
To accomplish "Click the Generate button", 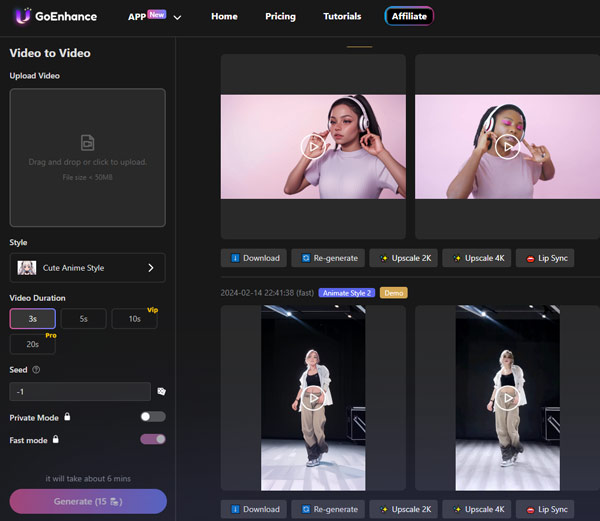I will (x=88, y=501).
